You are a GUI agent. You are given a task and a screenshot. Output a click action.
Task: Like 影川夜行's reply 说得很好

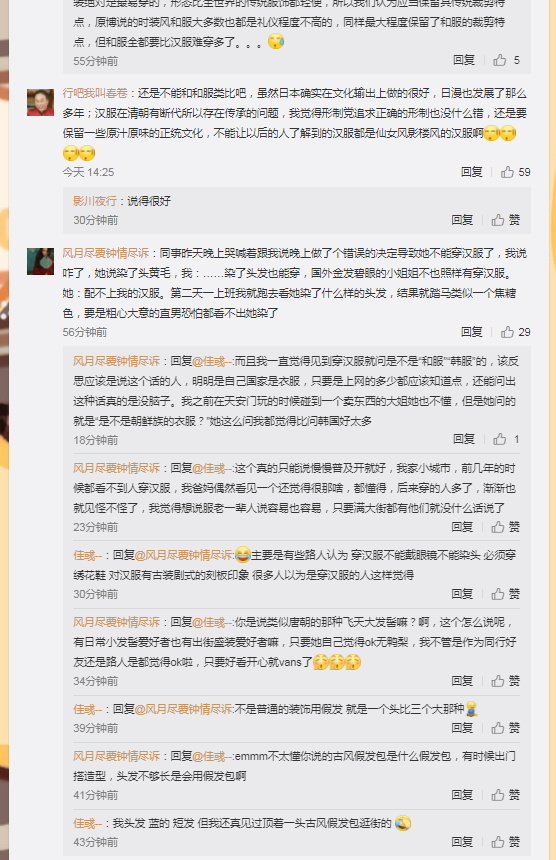coord(506,220)
